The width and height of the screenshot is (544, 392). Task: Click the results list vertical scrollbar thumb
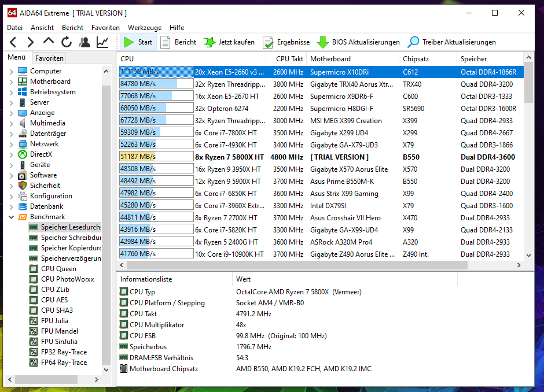pos(528,83)
